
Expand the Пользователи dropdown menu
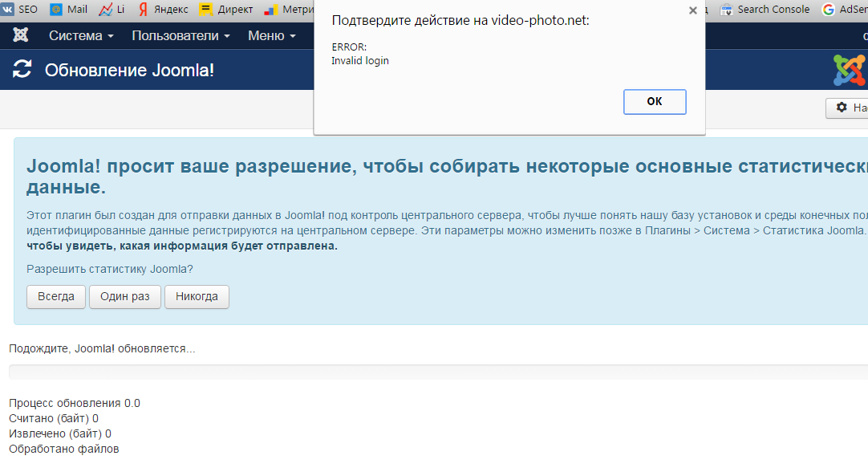click(180, 36)
